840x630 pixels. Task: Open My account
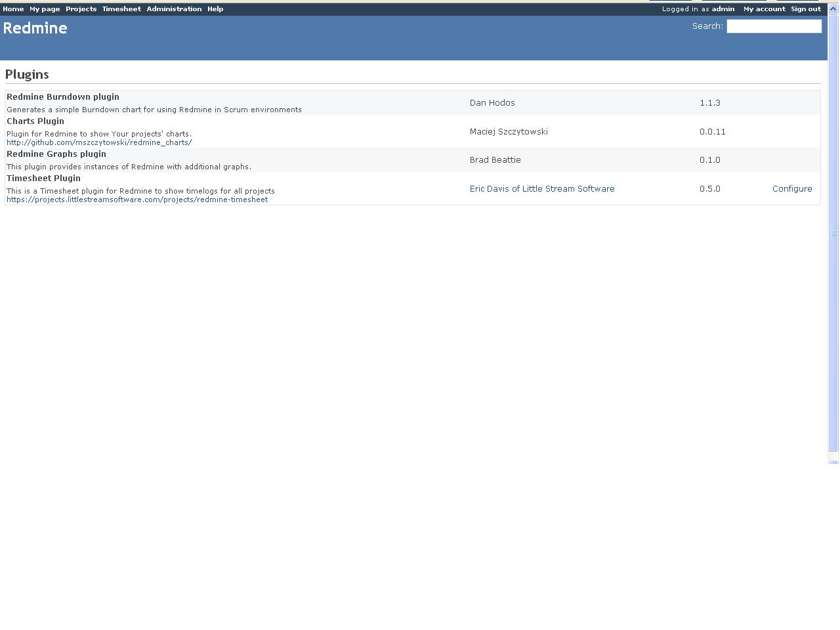pos(765,9)
